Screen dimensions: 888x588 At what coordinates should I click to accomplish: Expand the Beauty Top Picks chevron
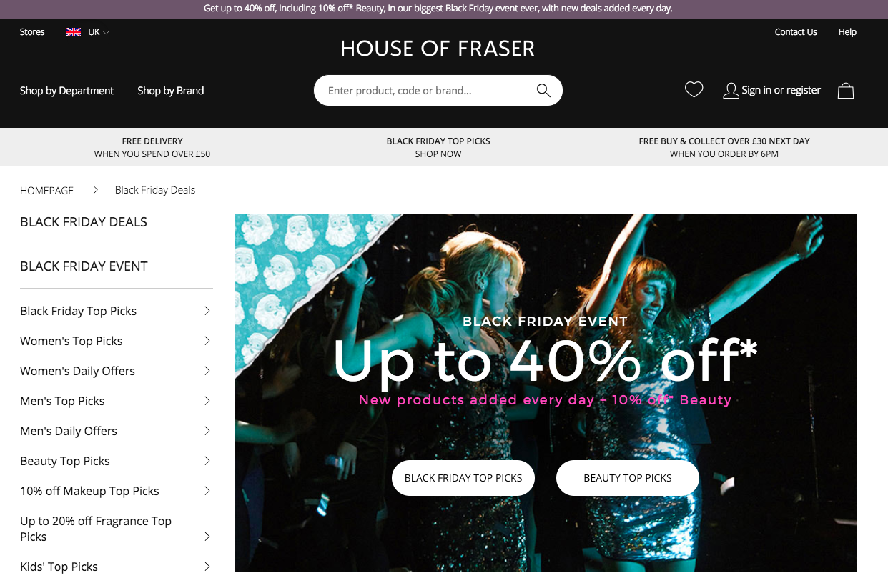[x=207, y=461]
